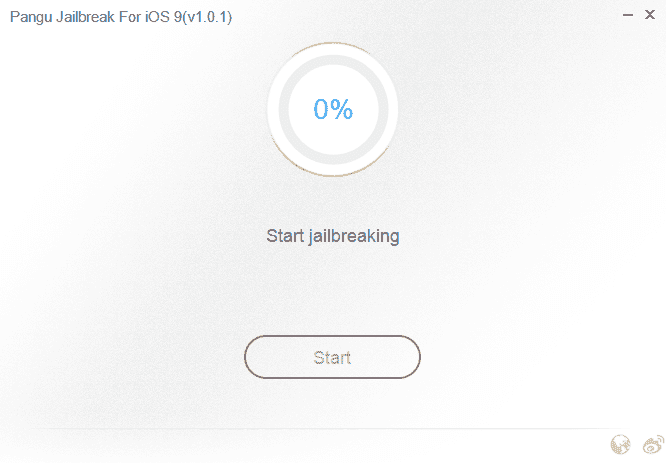666x463 pixels.
Task: Launch the web browser link globe in the footer
Action: (620, 445)
